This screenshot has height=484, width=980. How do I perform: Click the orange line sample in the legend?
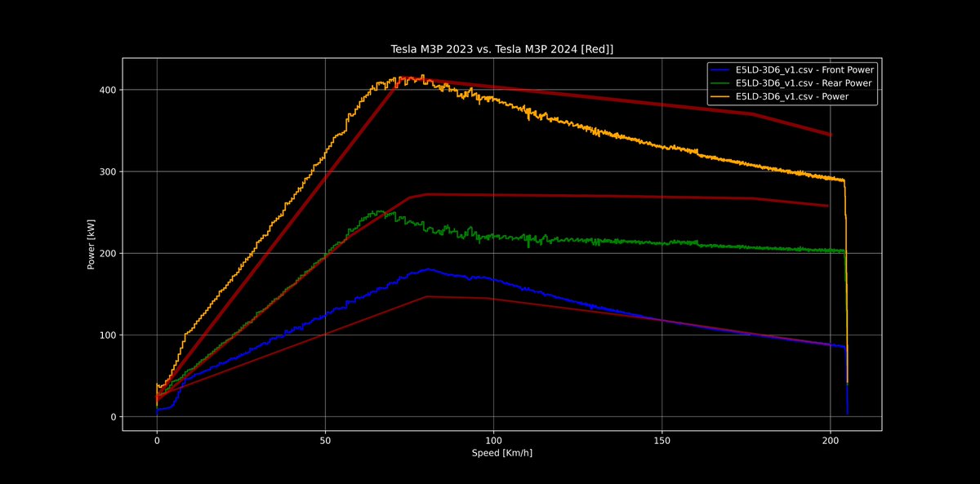721,97
